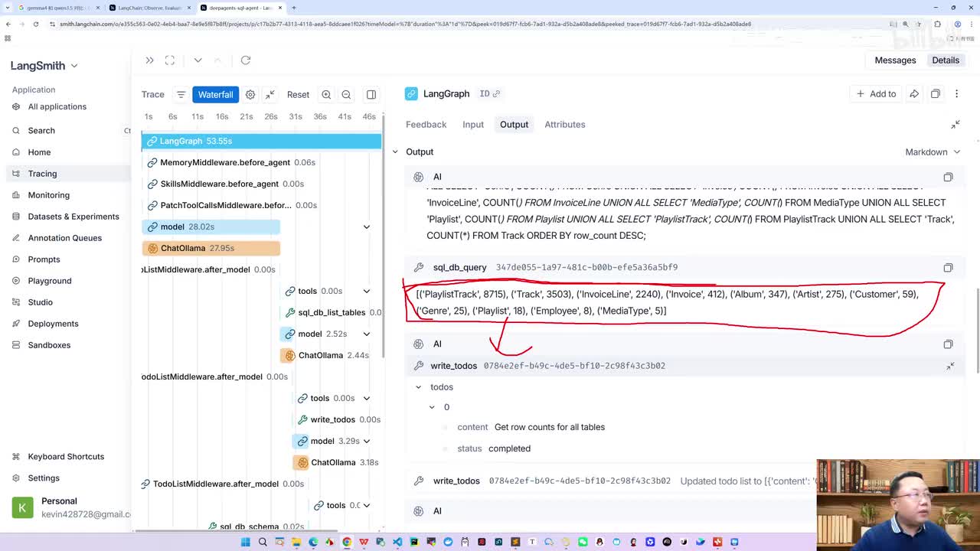The image size is (980, 551).
Task: Zoom in on the waterfall timeline
Action: point(326,95)
